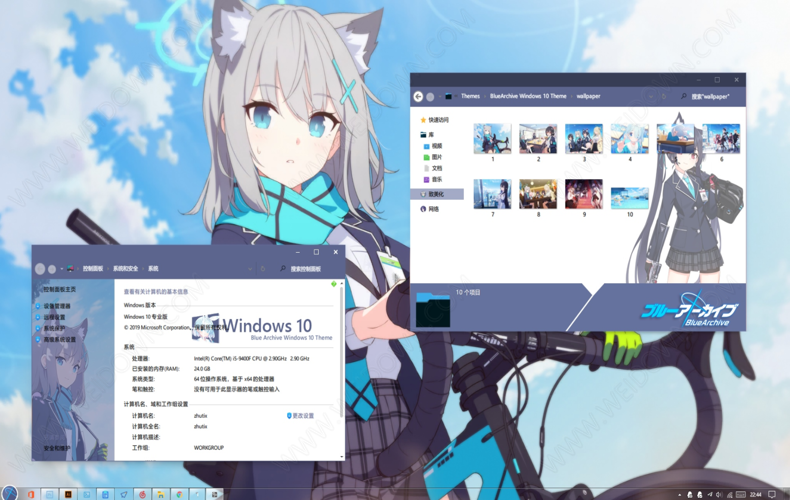Click volume icon in system tray
Screen dimensions: 790x500
[x=719, y=495]
